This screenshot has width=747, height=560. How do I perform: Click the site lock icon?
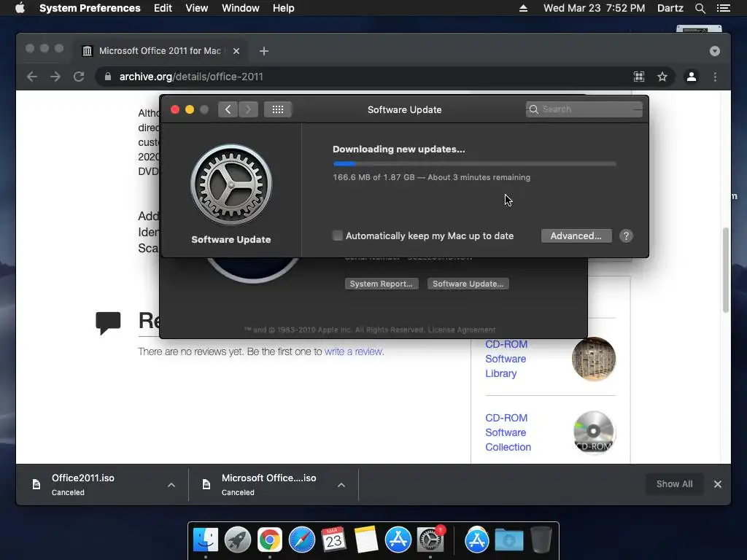[108, 77]
